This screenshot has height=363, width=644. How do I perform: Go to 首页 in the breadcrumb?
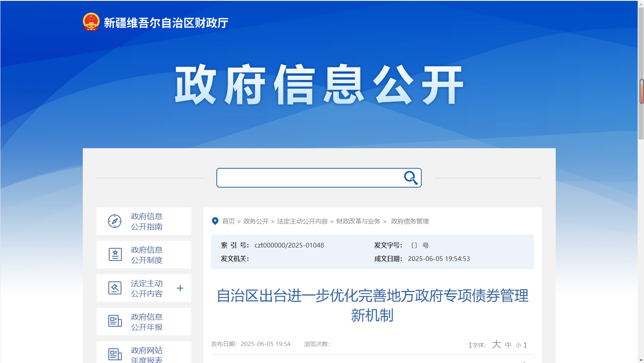point(229,222)
